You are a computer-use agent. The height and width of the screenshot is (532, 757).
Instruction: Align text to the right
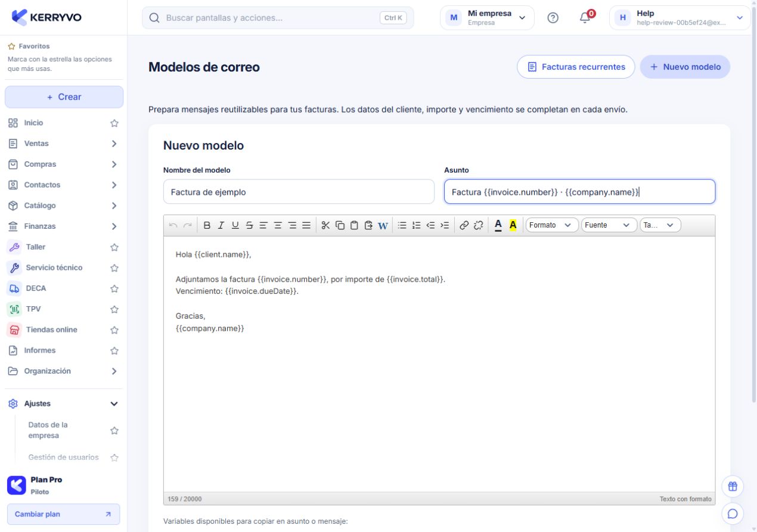coord(292,225)
